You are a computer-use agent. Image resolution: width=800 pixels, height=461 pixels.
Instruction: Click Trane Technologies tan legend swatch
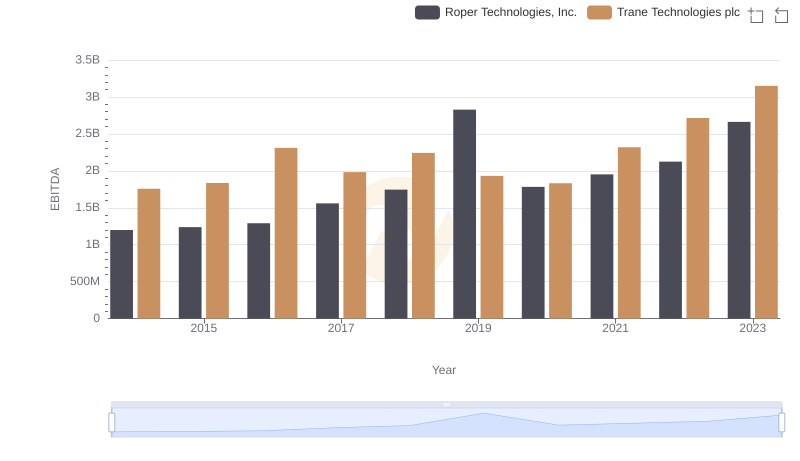pos(599,12)
